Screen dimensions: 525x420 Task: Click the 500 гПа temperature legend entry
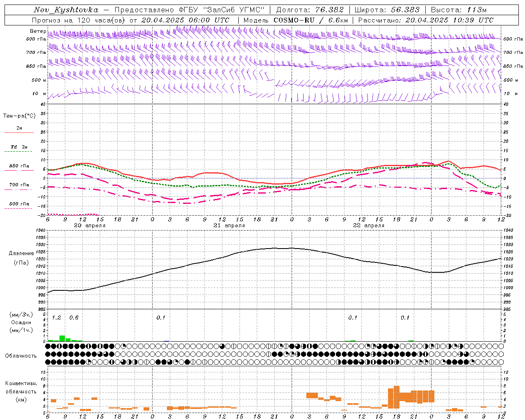(19, 204)
